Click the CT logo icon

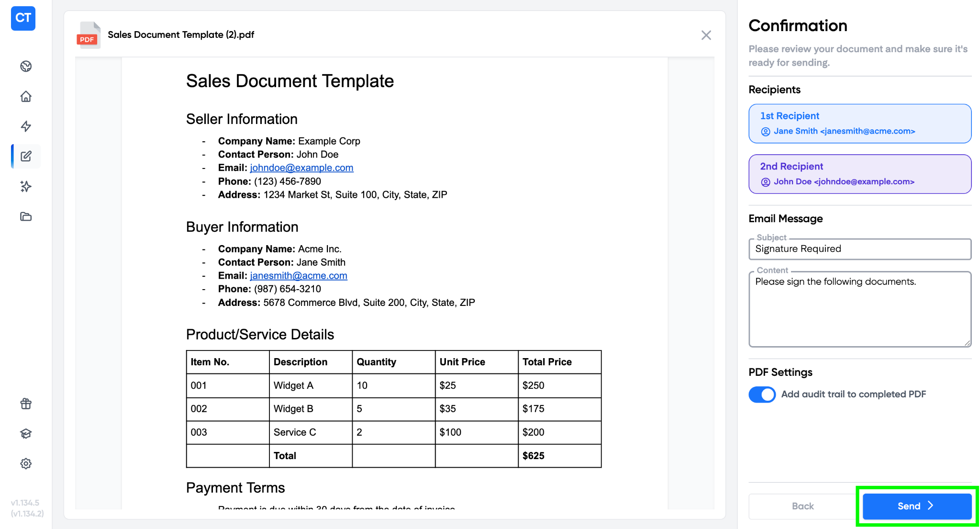point(23,18)
